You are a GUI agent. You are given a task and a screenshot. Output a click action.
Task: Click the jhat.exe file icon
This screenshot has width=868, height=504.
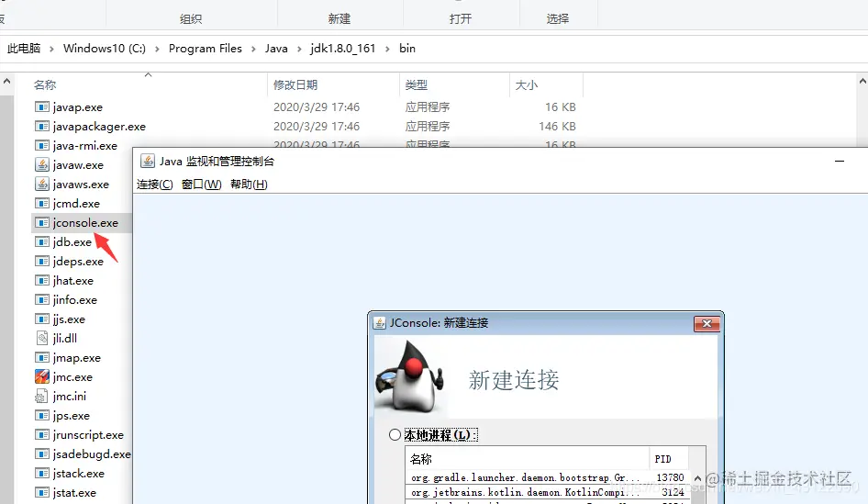tap(41, 280)
